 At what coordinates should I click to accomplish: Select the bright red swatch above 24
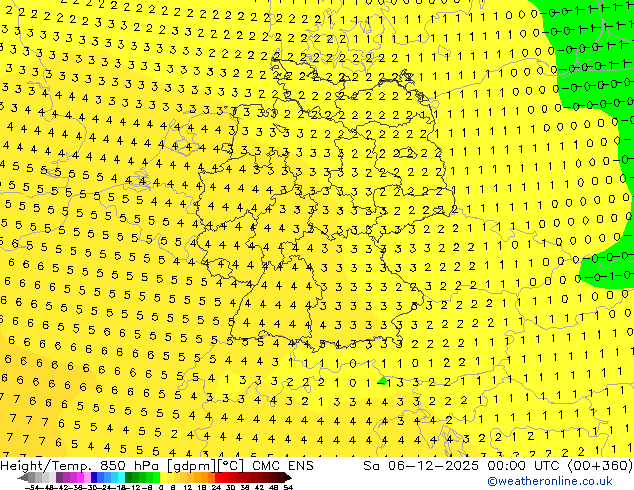pos(218,477)
